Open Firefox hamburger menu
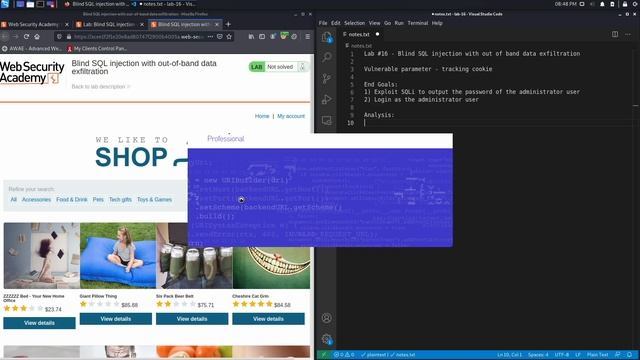The height and width of the screenshot is (360, 640). coord(307,36)
